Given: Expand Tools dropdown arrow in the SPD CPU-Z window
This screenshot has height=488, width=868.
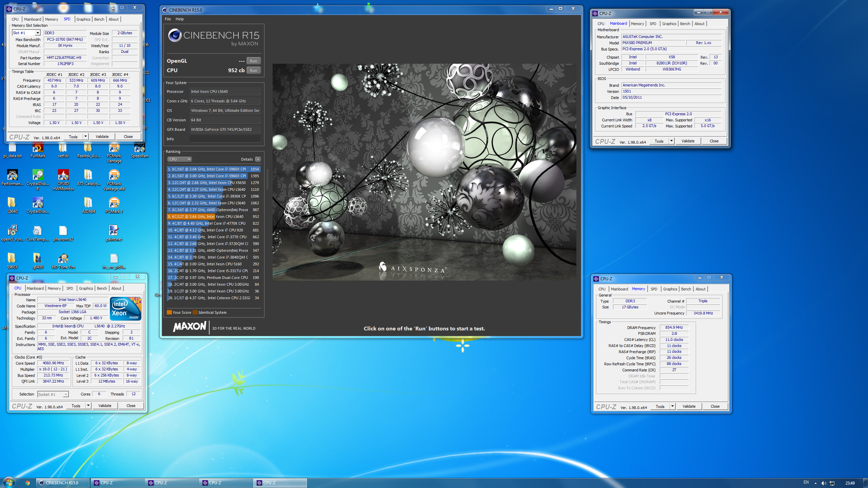Looking at the screenshot, I should point(85,137).
